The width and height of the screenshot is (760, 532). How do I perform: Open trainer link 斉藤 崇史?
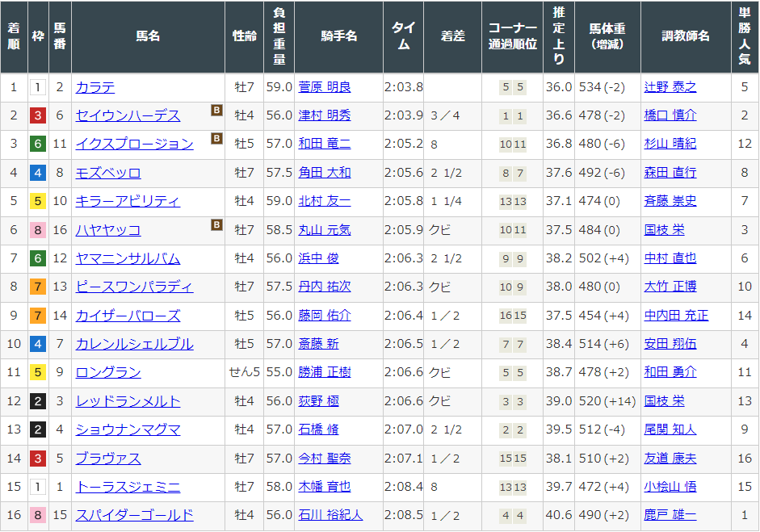click(670, 201)
